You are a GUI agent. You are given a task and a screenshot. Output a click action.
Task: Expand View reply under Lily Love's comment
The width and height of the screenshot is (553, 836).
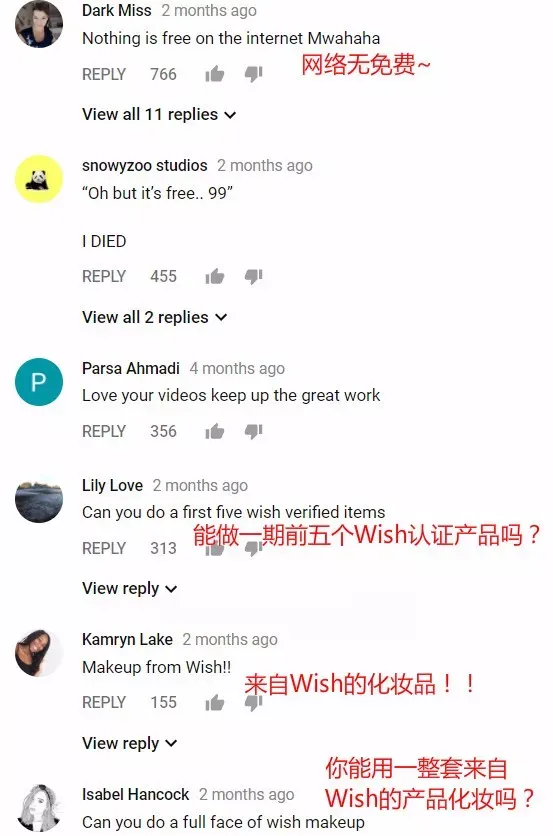pos(130,589)
